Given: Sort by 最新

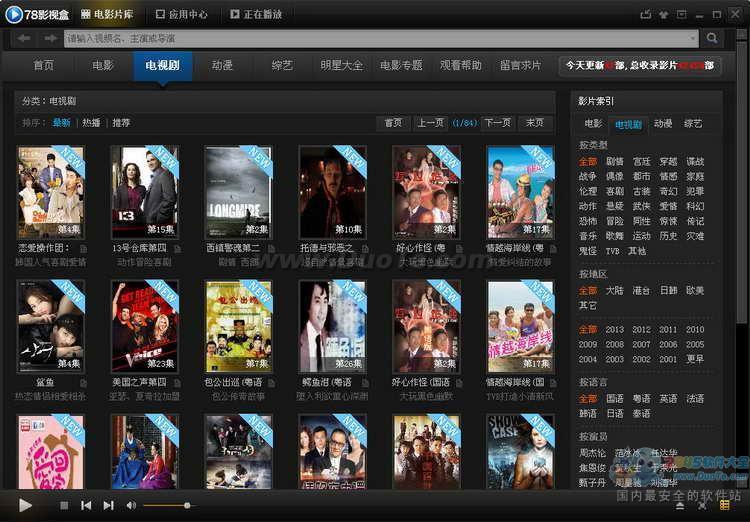Looking at the screenshot, I should (x=61, y=123).
